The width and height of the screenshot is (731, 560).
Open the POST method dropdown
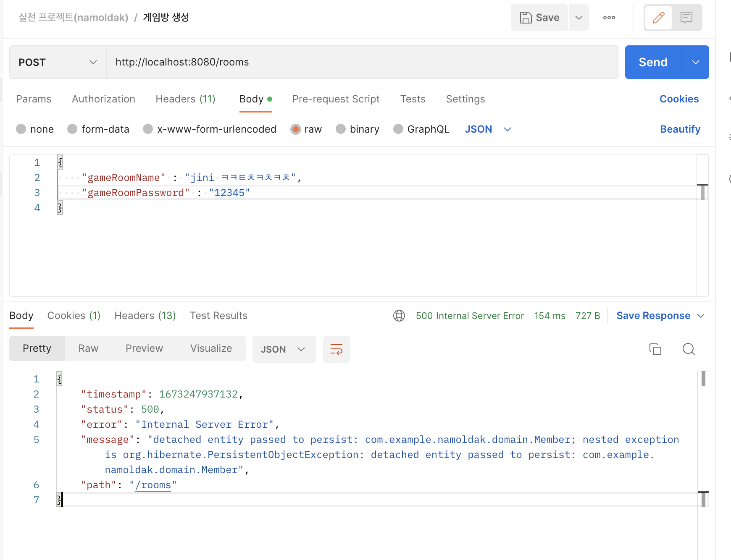click(58, 62)
